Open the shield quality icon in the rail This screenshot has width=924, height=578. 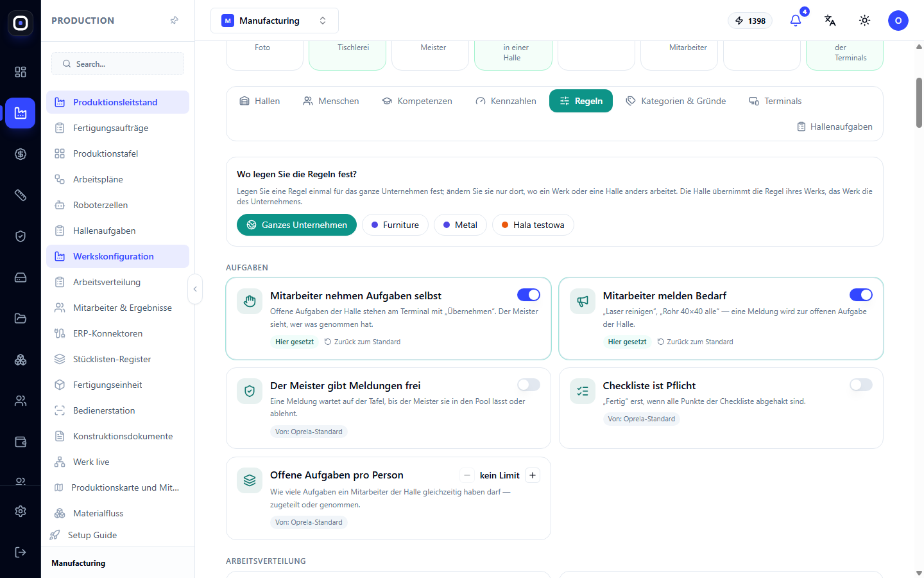(21, 236)
